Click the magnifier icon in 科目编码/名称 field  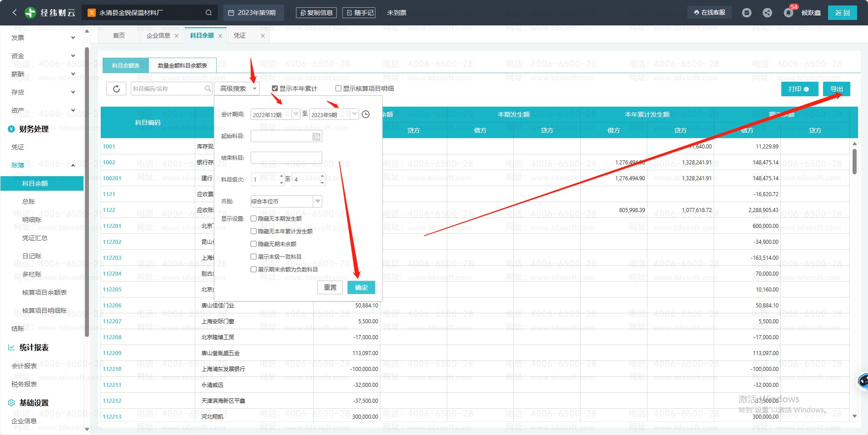[207, 89]
